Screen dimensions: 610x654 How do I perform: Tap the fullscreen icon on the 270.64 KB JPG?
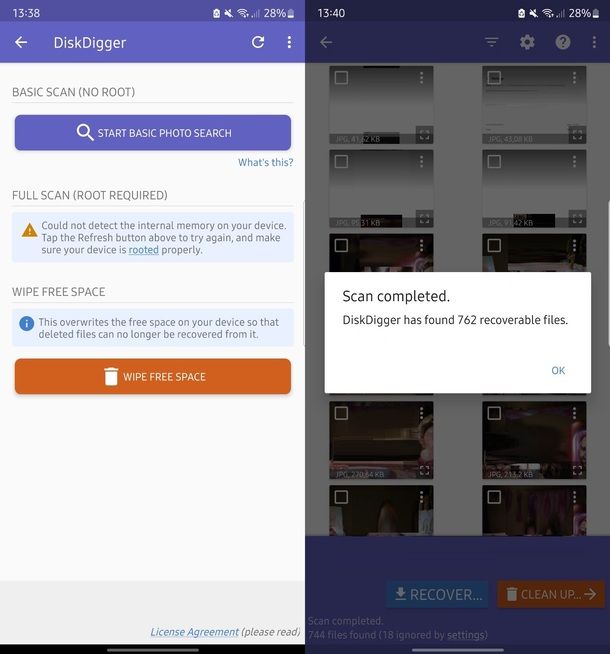click(x=424, y=470)
